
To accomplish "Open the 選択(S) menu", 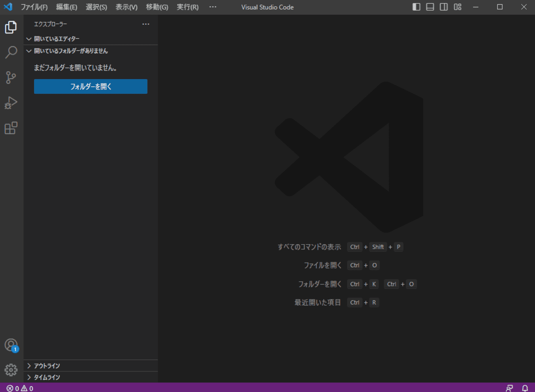I will click(96, 7).
